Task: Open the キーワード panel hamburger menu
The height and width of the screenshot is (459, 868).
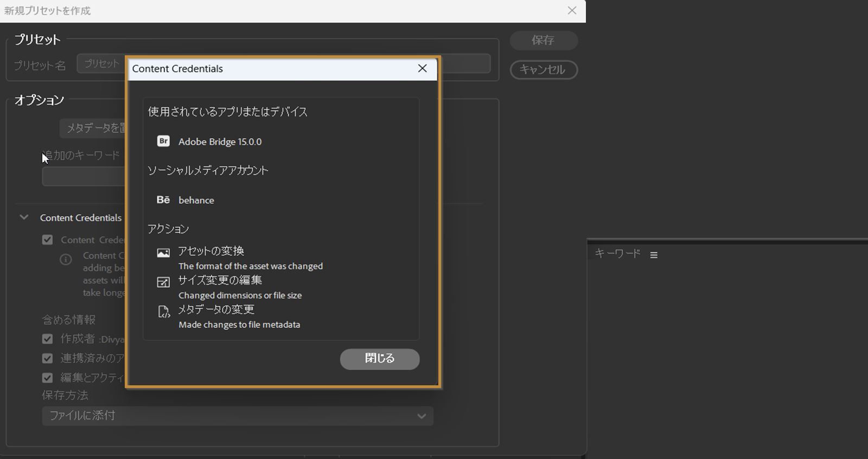Action: pos(654,255)
